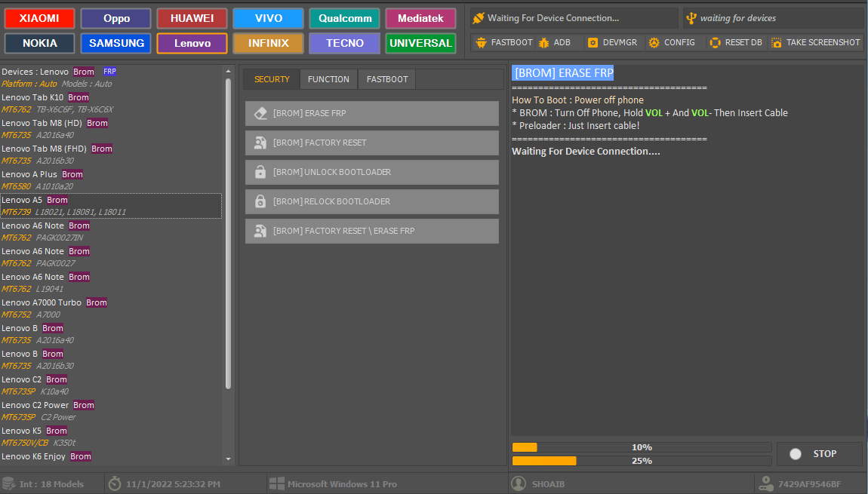Open the FASTBOOT tab
The image size is (868, 494).
(387, 79)
